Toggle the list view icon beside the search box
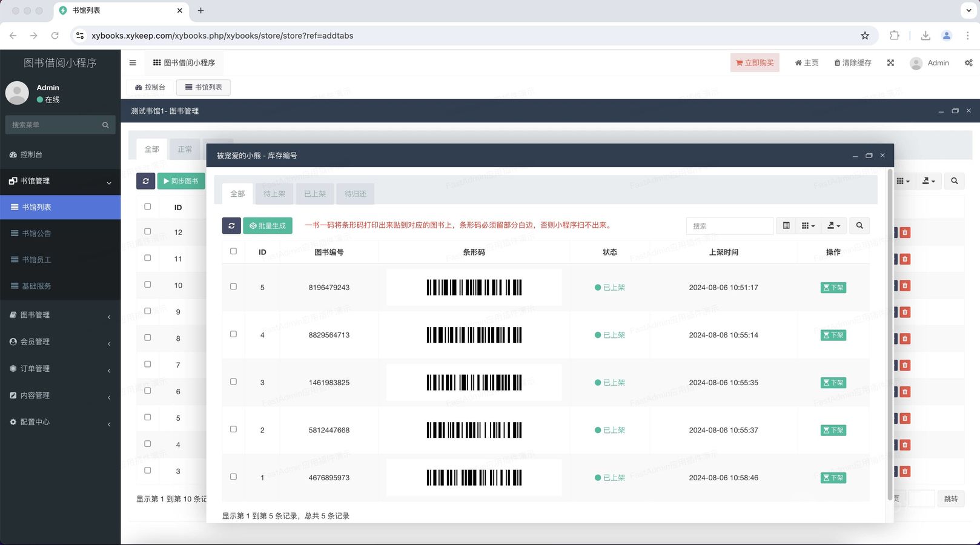The height and width of the screenshot is (545, 980). 786,226
